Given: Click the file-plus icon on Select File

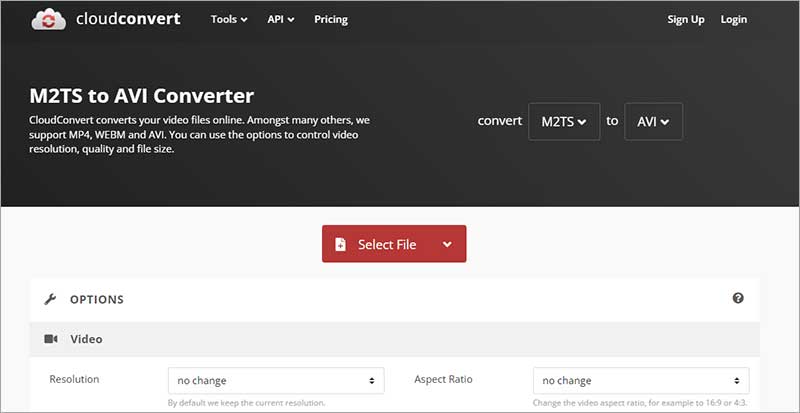Looking at the screenshot, I should (340, 245).
